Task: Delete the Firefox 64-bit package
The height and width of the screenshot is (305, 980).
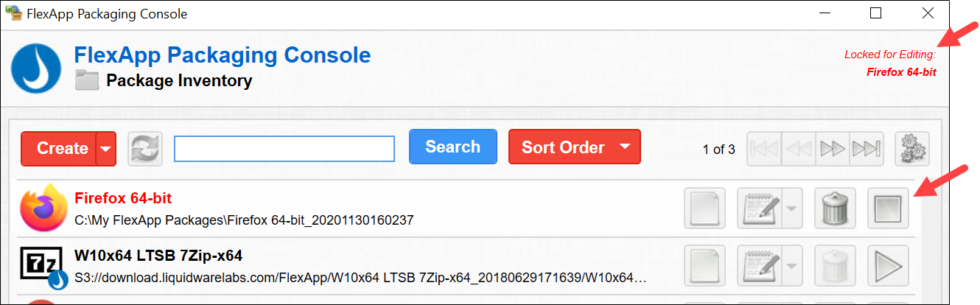Action: [835, 208]
